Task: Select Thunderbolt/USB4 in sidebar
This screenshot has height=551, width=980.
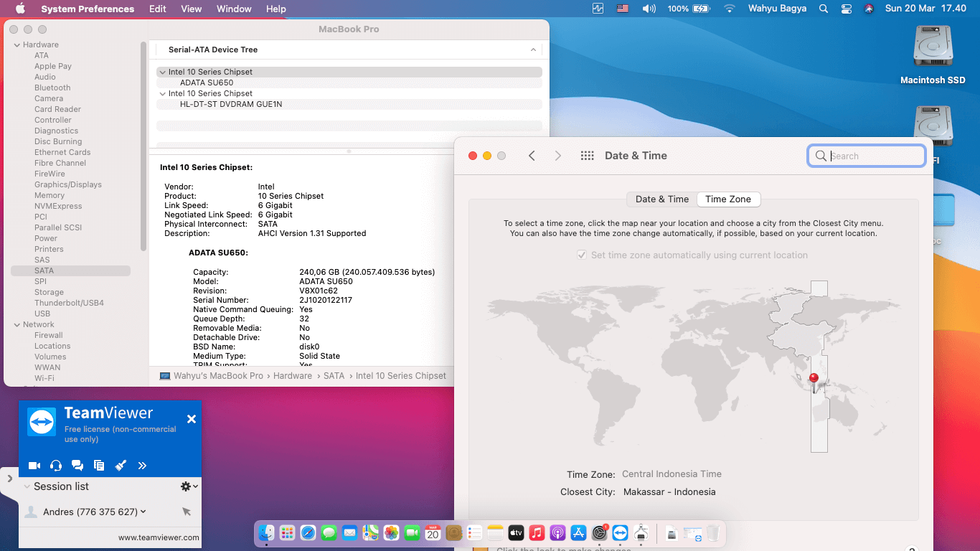Action: (69, 303)
